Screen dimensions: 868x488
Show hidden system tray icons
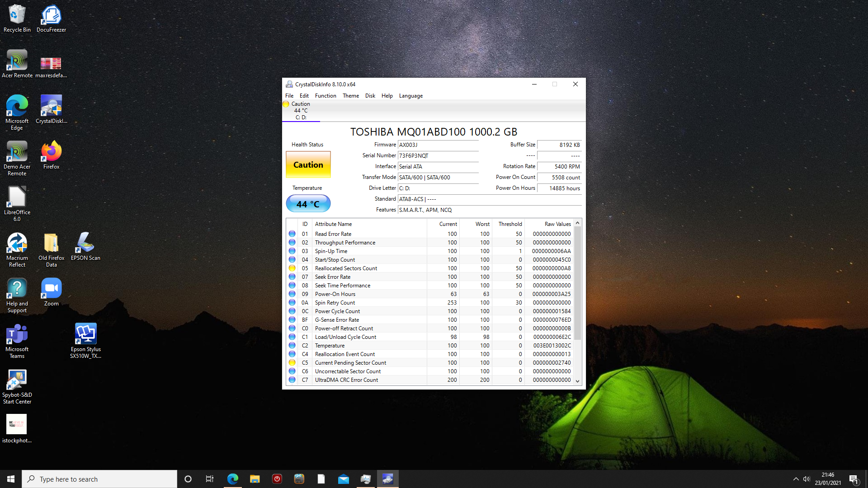[x=796, y=479]
